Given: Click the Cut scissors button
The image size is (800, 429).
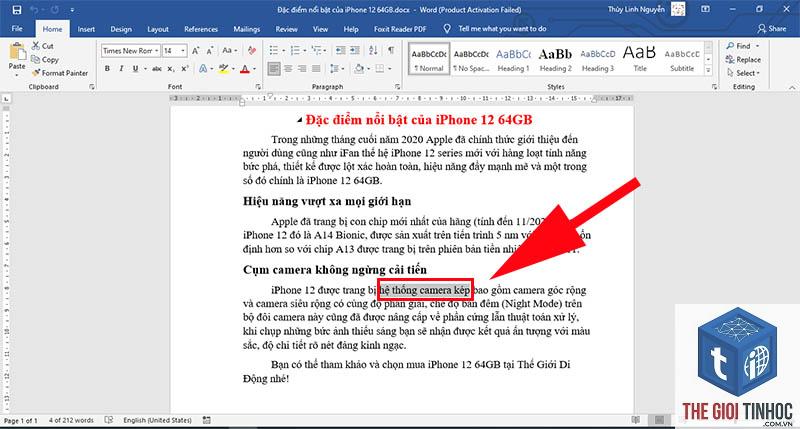Looking at the screenshot, I should (42, 46).
